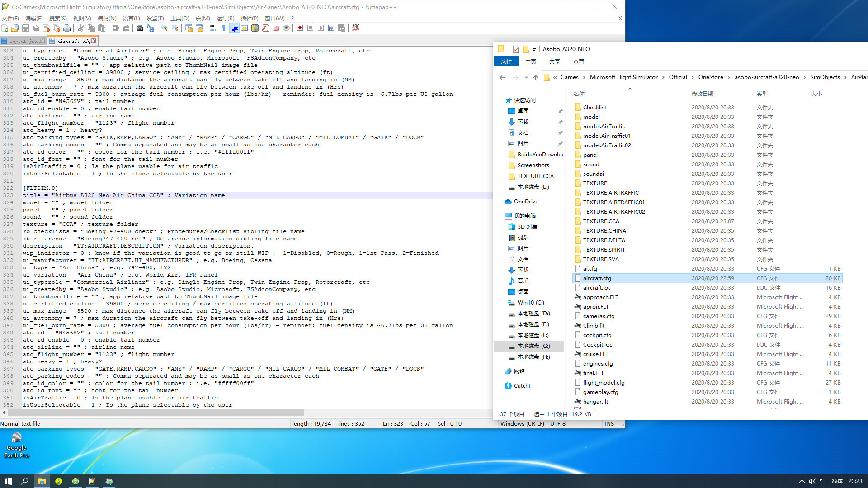Open Windows Start menu

(x=8, y=481)
